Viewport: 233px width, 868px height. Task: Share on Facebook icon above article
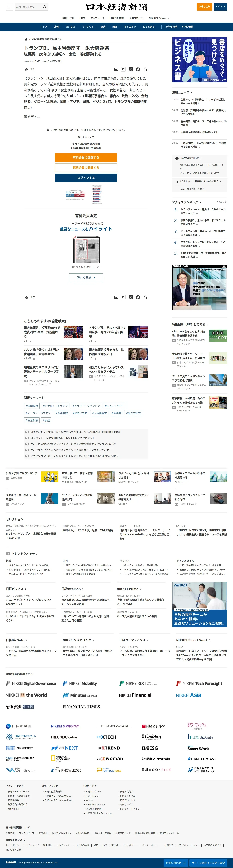pyautogui.click(x=138, y=69)
